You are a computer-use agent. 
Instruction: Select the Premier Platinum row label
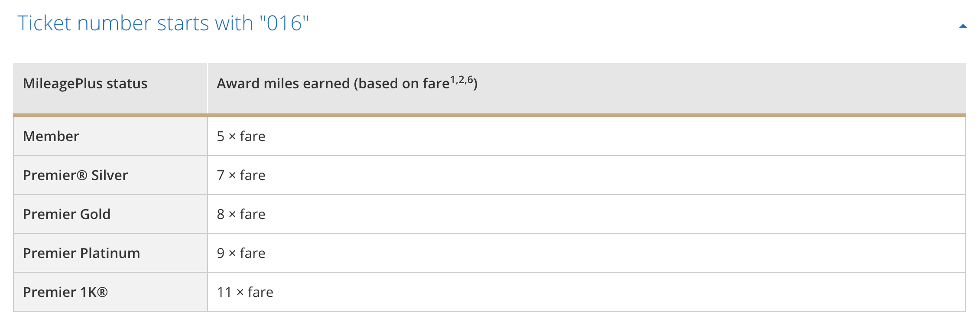pos(81,253)
